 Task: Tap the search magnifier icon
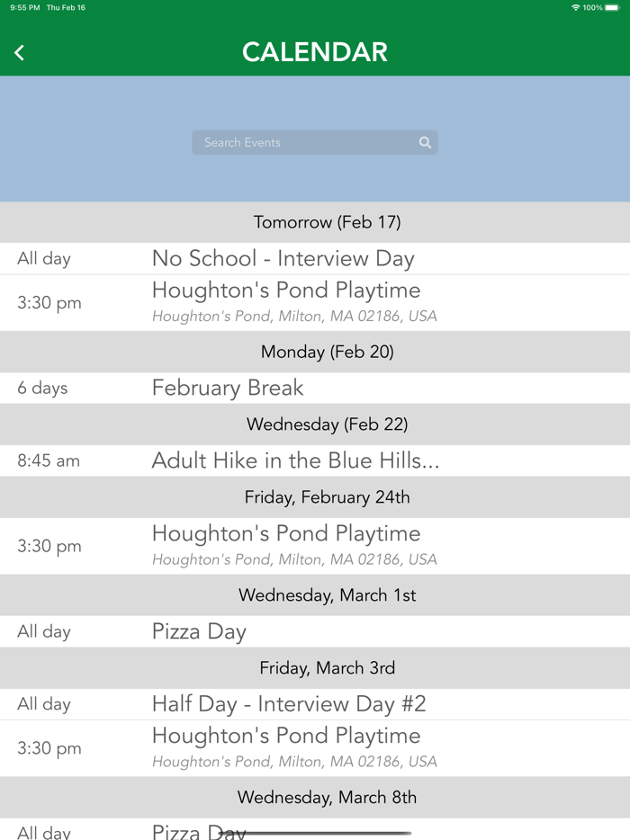click(425, 142)
